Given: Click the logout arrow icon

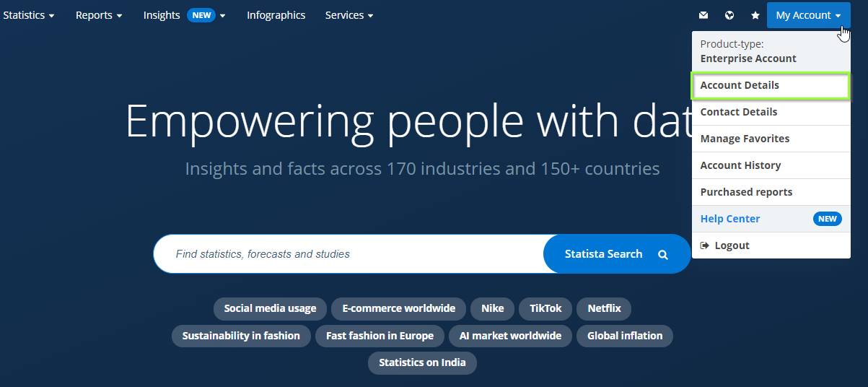Looking at the screenshot, I should [705, 245].
